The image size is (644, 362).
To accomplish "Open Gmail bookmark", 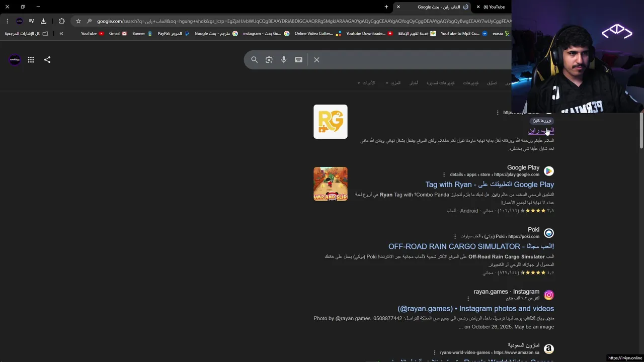I will coord(118,34).
